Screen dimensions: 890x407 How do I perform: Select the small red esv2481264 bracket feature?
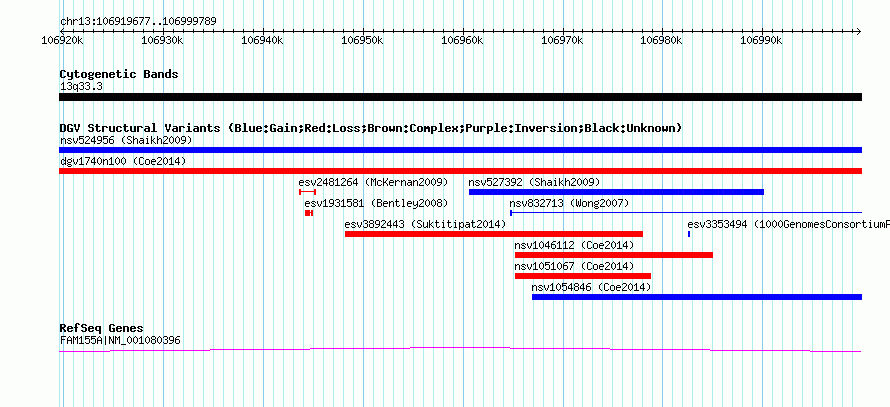(x=307, y=192)
